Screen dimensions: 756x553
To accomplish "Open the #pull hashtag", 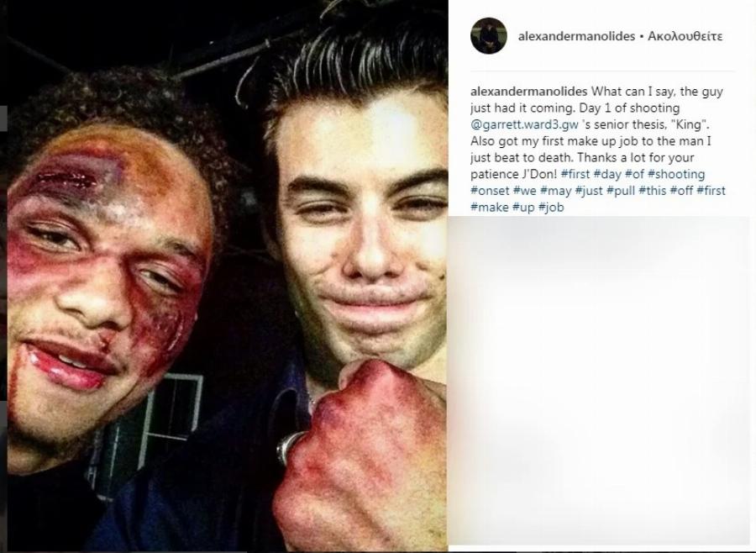I will (x=621, y=191).
